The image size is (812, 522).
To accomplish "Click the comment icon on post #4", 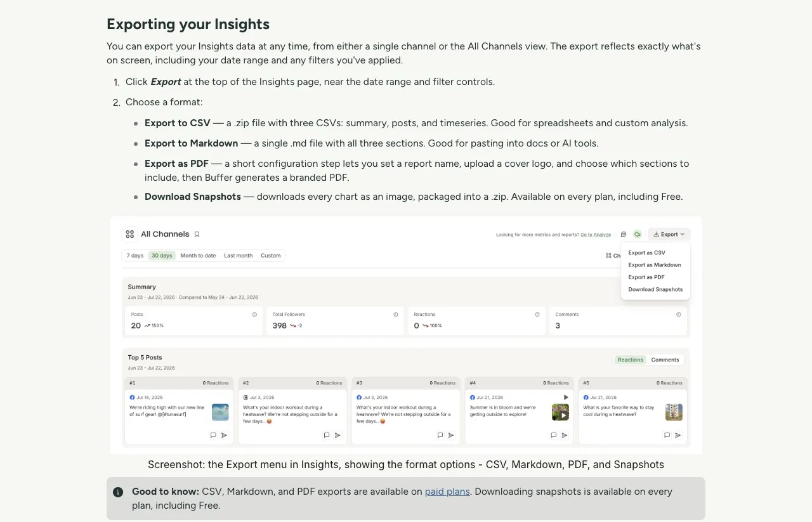I will tap(554, 435).
